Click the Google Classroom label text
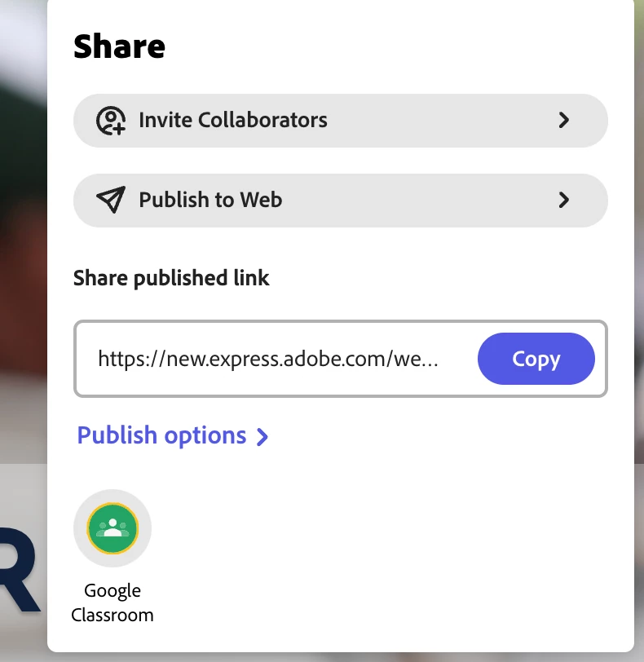Screen dimensions: 644x662 (112, 602)
